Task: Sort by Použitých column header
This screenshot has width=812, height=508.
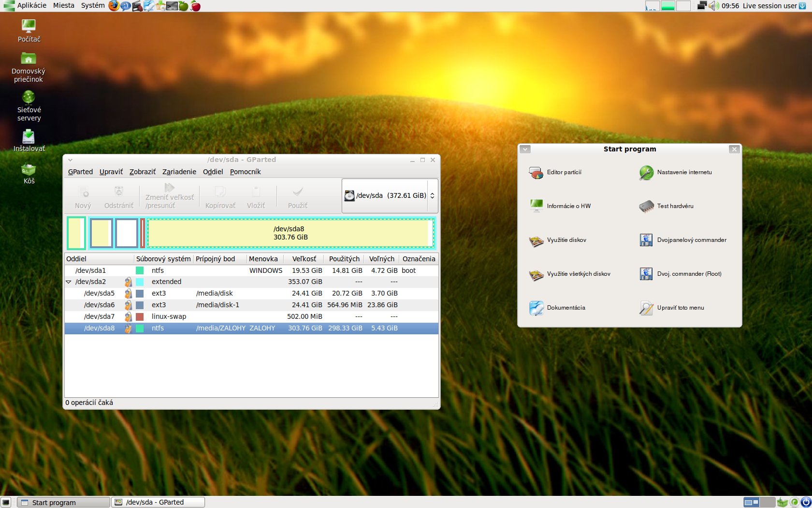Action: [x=344, y=259]
